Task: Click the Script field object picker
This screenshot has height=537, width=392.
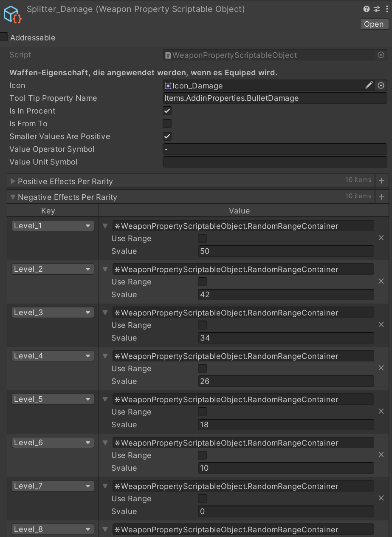Action: 381,55
